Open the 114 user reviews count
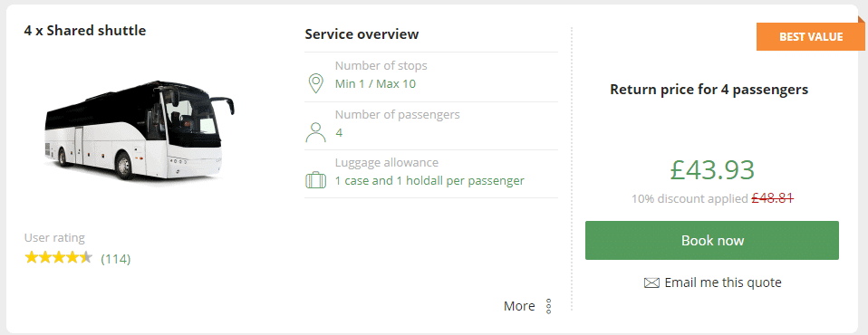 pos(116,259)
